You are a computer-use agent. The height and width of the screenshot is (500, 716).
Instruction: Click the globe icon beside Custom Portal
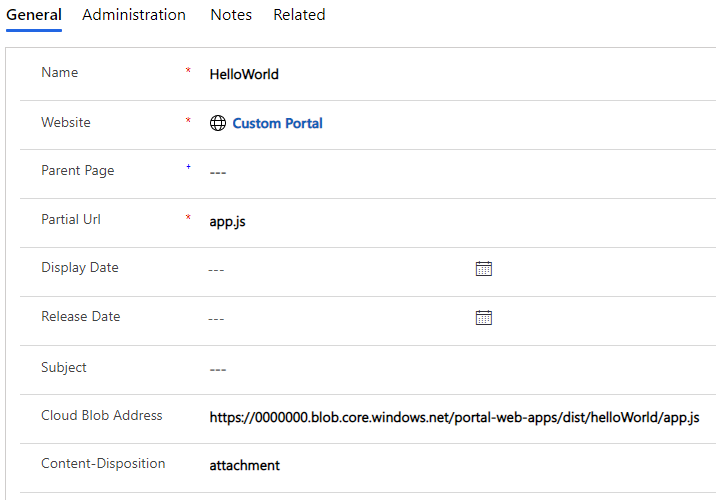(218, 123)
